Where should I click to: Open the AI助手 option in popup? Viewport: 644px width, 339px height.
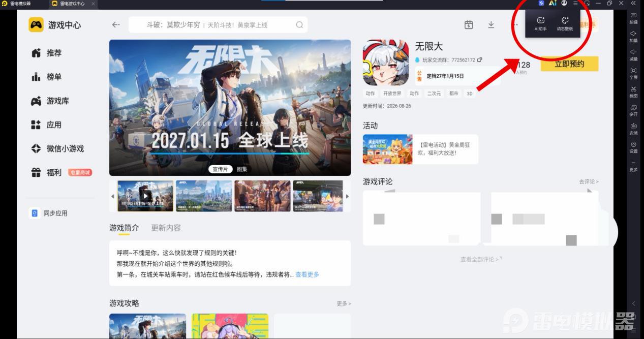(540, 24)
